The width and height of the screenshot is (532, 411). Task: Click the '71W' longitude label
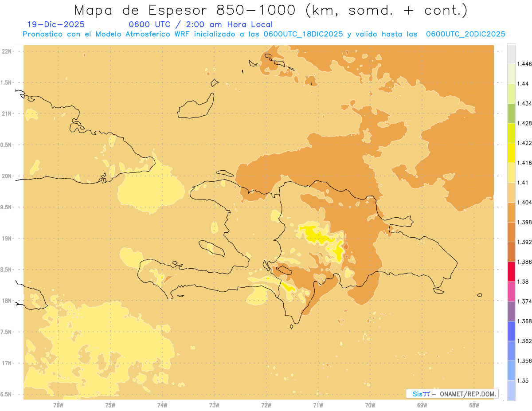[318, 405]
